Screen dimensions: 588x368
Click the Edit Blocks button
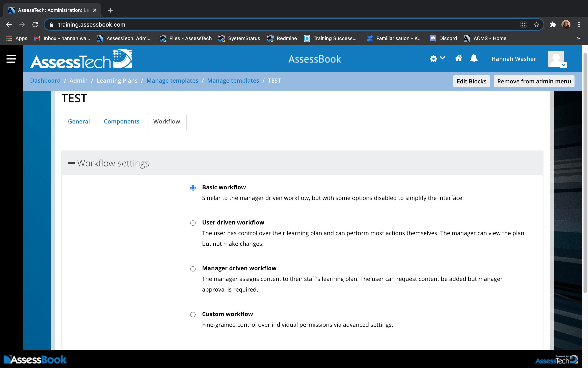(471, 81)
